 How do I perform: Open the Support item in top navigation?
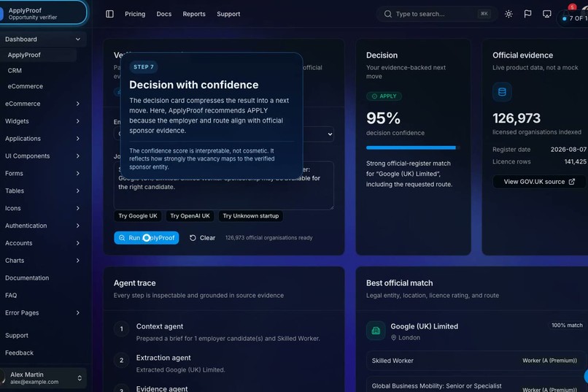(x=228, y=14)
